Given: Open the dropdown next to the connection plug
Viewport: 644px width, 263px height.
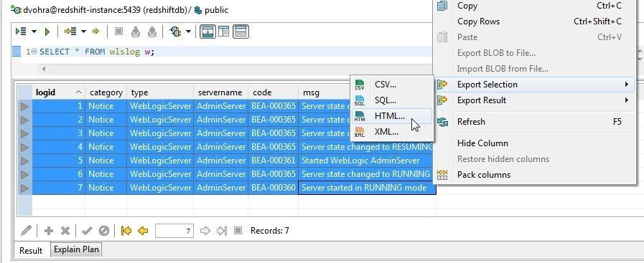Looking at the screenshot, I should pos(189,32).
